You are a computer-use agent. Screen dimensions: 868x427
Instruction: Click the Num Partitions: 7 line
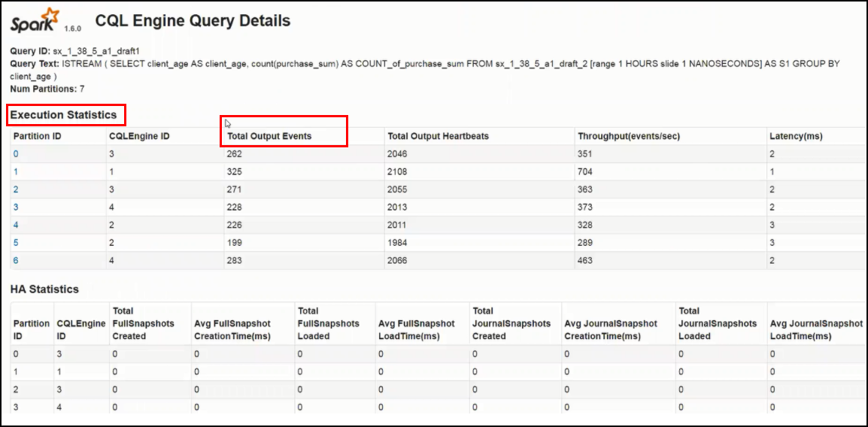click(47, 89)
